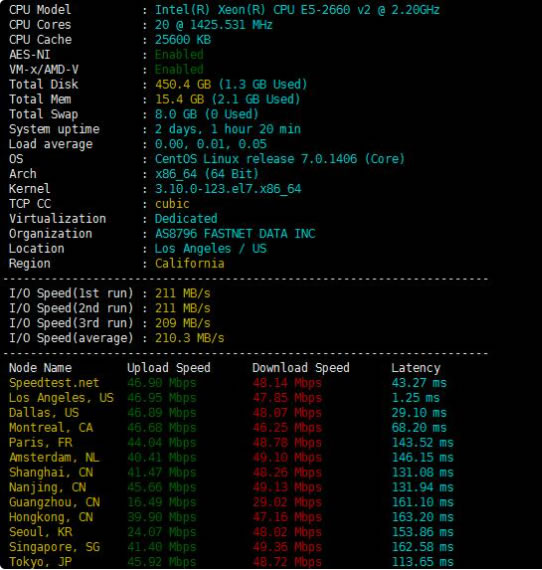Click the System uptime value
This screenshot has width=542, height=570.
click(x=228, y=129)
